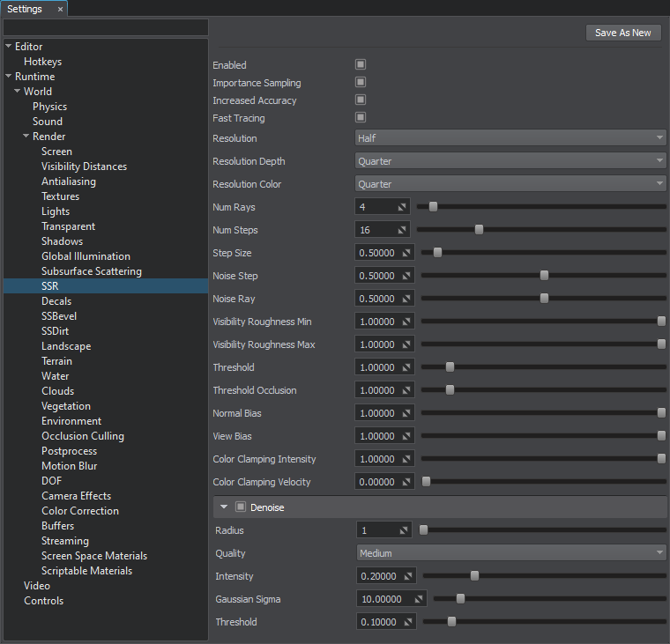Toggle the Enabled checkbox
Image resolution: width=670 pixels, height=644 pixels.
point(361,64)
